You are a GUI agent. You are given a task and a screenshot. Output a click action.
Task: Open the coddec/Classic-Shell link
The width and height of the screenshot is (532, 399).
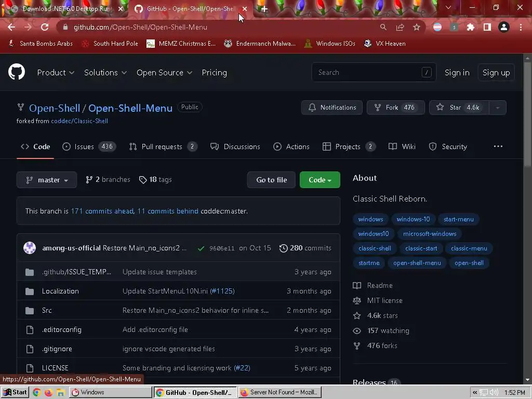click(79, 121)
